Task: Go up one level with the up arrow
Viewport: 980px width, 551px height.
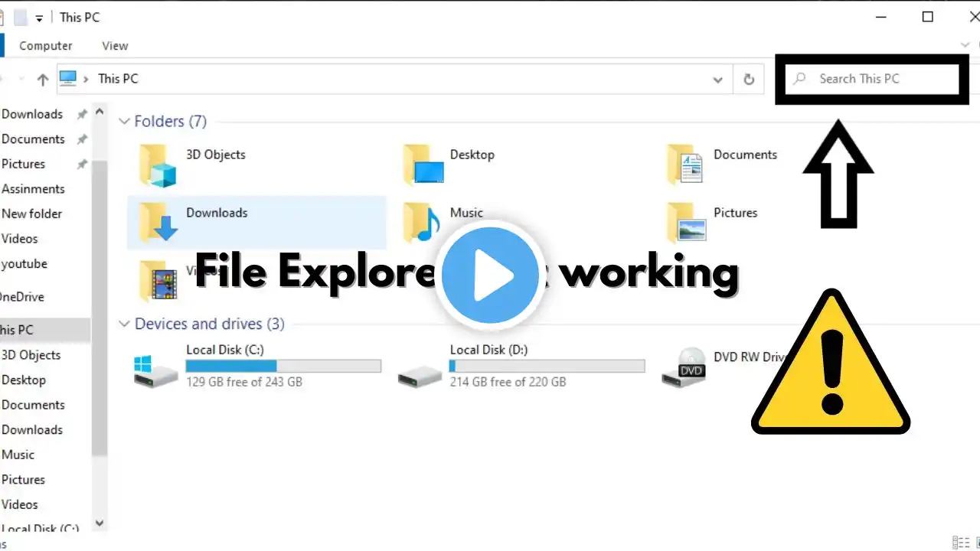Action: pyautogui.click(x=43, y=79)
